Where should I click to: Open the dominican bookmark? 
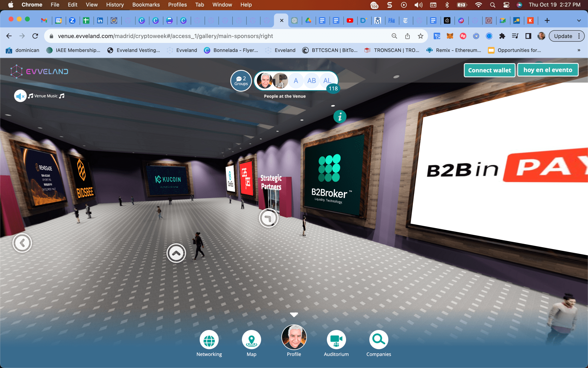[x=23, y=50]
